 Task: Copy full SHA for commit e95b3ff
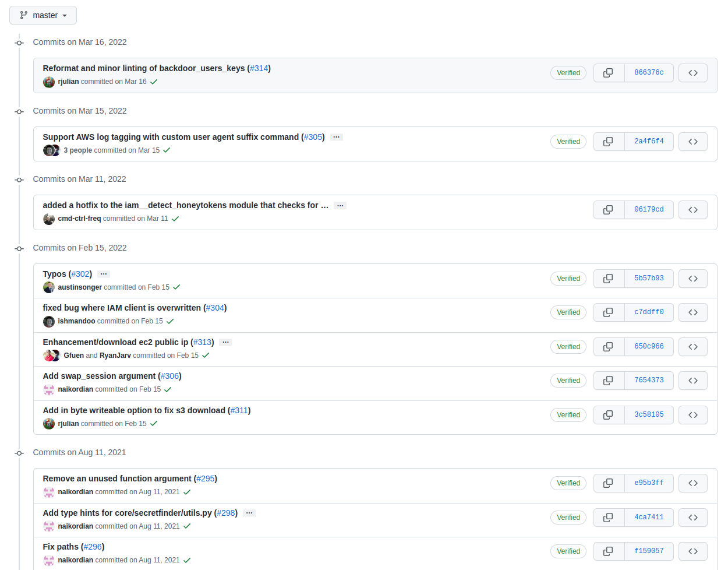[609, 483]
